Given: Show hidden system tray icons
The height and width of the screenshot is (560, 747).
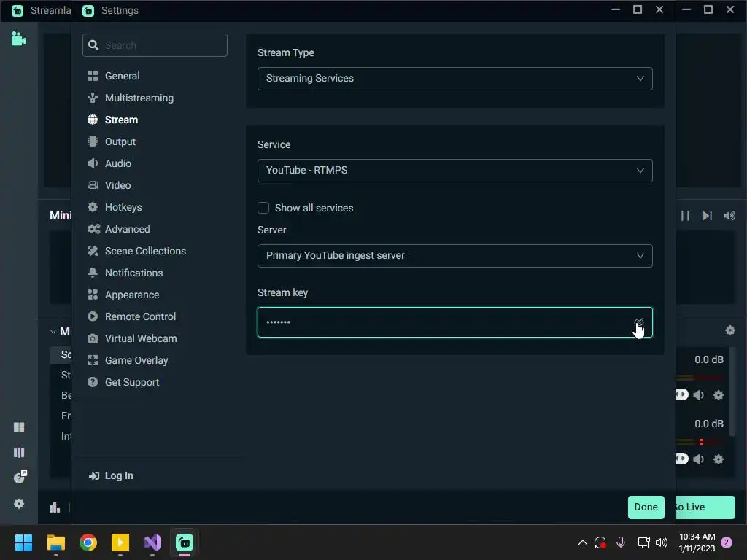Looking at the screenshot, I should click(x=582, y=542).
